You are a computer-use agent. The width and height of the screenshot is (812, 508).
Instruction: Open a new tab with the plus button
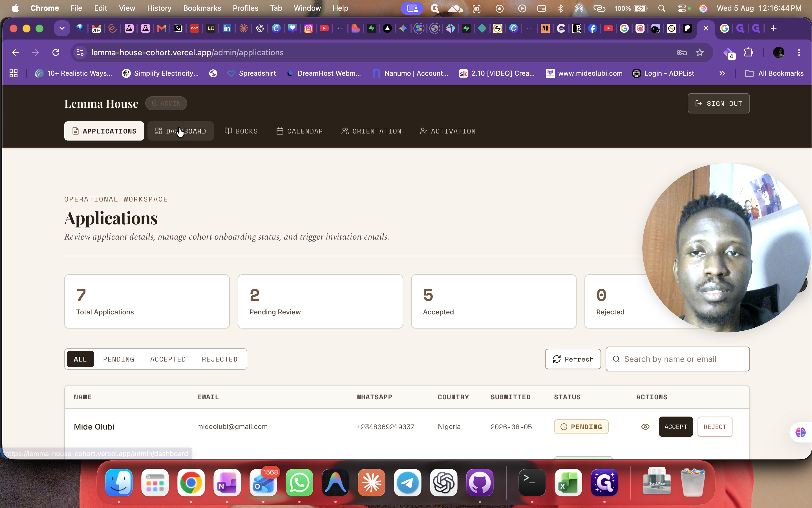(x=773, y=28)
